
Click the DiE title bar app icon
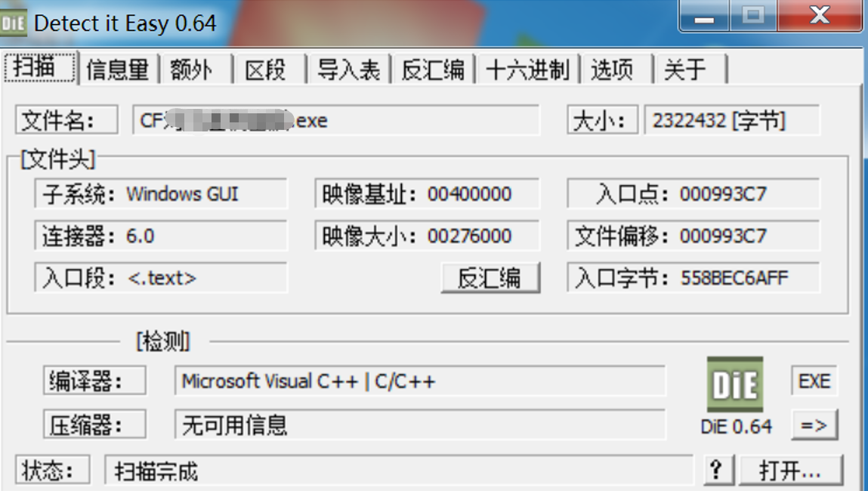click(14, 23)
